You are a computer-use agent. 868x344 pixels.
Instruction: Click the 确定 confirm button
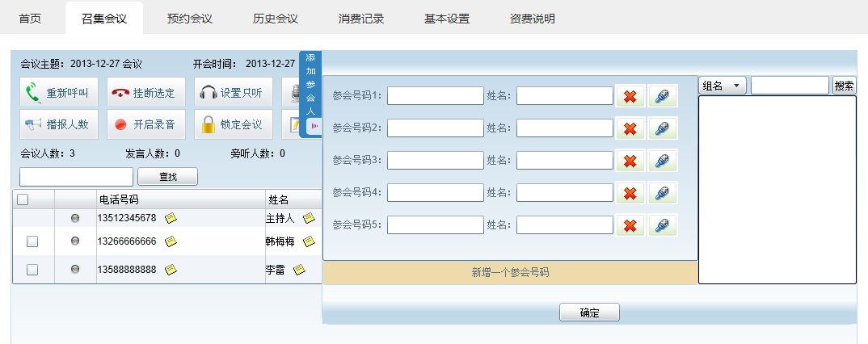589,313
